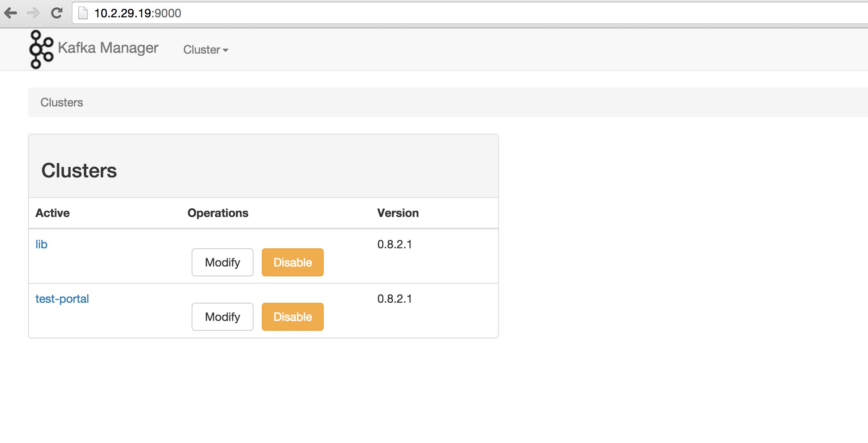Reload the page with the refresh icon
Image resolution: width=868 pixels, height=443 pixels.
pos(57,13)
